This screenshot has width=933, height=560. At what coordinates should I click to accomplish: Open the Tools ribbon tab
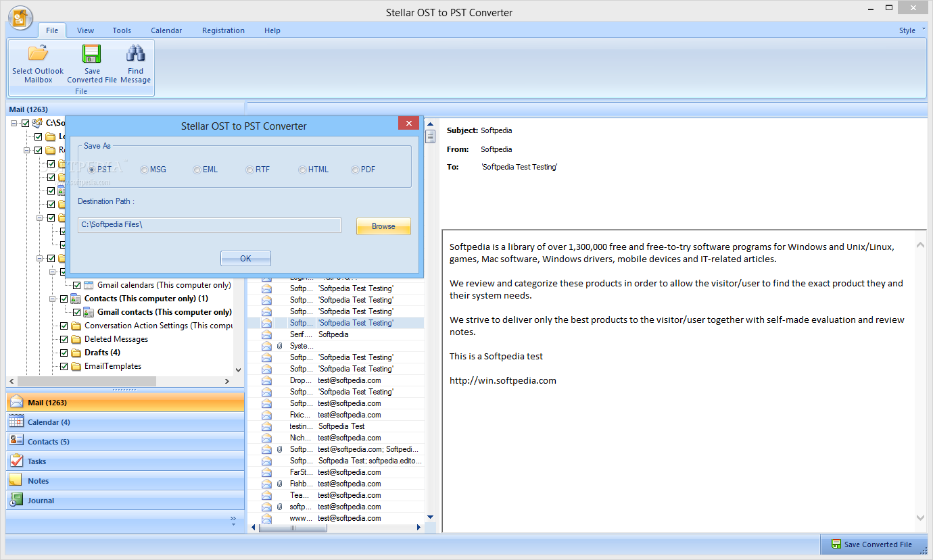tap(122, 30)
